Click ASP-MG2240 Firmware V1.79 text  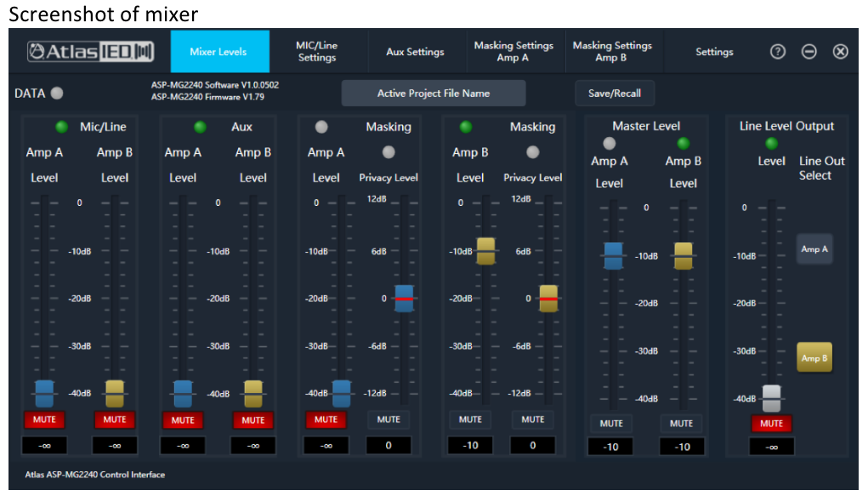[207, 96]
